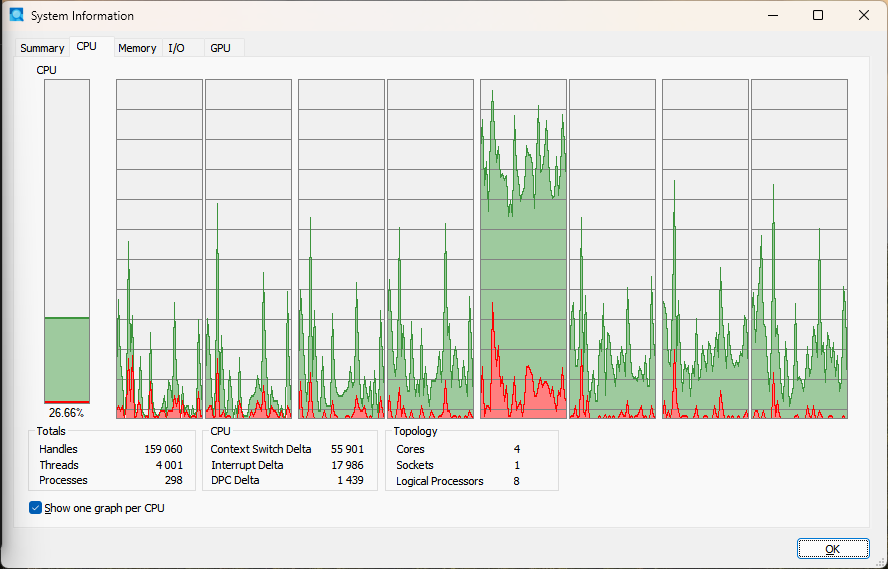The width and height of the screenshot is (888, 569).
Task: Click the first per-CPU graph
Action: point(159,249)
